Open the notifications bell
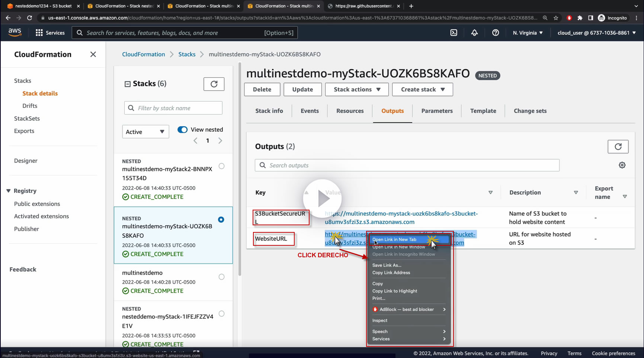Image resolution: width=644 pixels, height=358 pixels. pyautogui.click(x=474, y=33)
